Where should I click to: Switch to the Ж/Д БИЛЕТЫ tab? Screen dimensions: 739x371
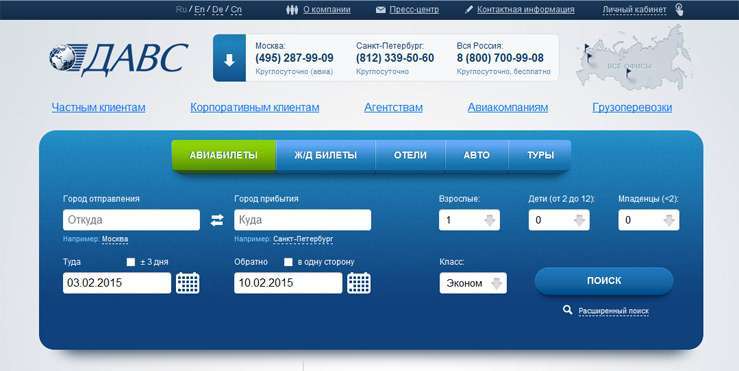[325, 155]
